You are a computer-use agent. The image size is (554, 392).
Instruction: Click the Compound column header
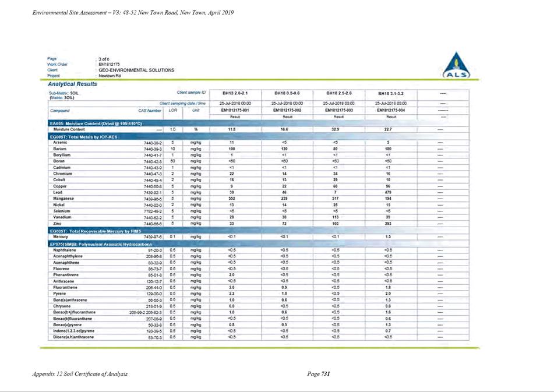click(60, 111)
